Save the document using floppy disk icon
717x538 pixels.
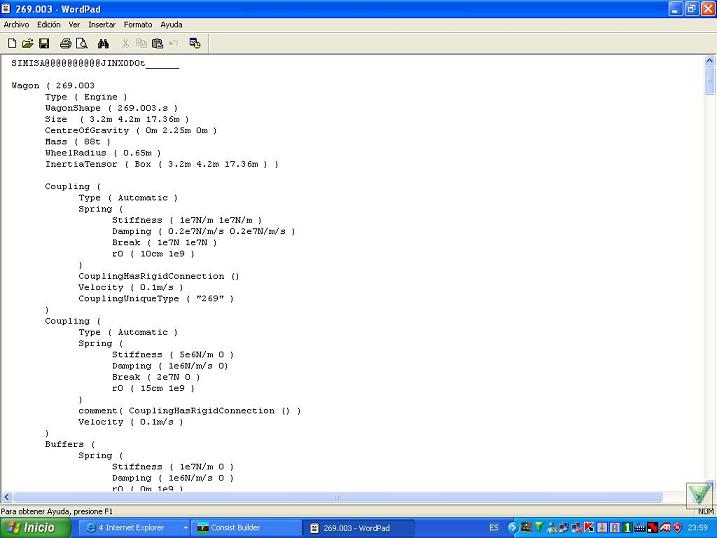click(x=44, y=43)
